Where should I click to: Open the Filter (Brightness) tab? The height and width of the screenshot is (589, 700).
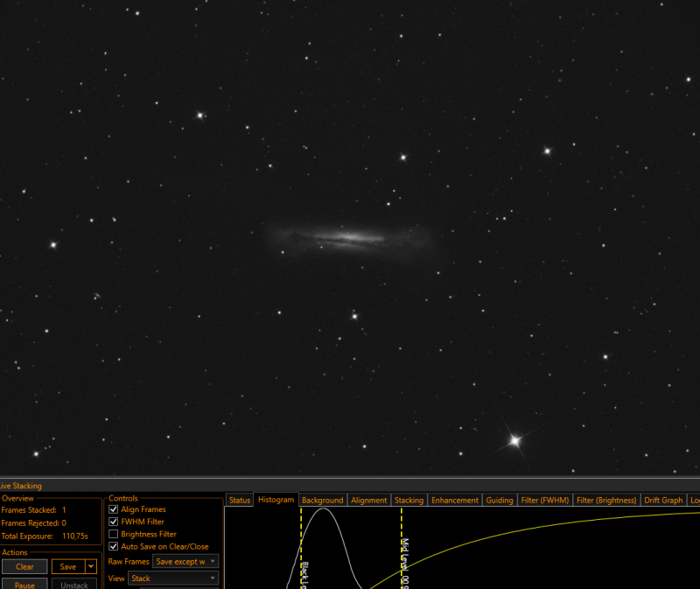click(x=606, y=500)
